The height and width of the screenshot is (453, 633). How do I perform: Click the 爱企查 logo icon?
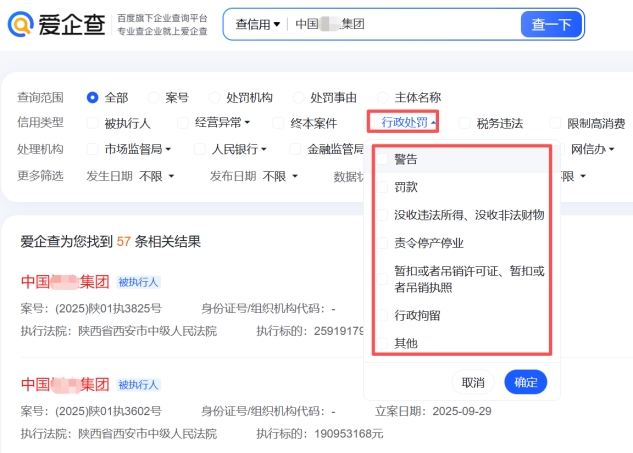[x=22, y=24]
